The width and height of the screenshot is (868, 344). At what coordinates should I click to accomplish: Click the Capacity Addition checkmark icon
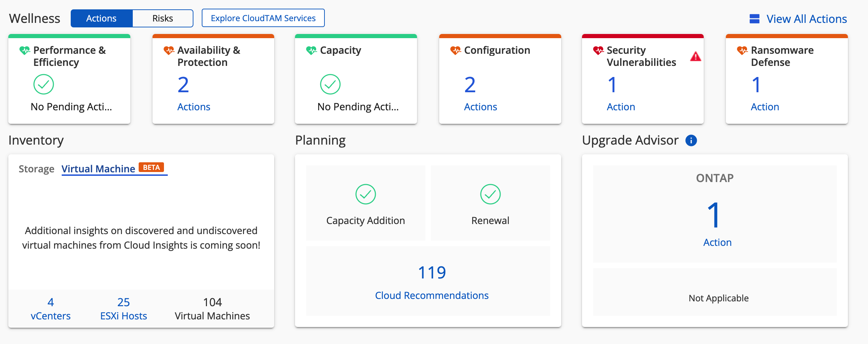click(365, 194)
